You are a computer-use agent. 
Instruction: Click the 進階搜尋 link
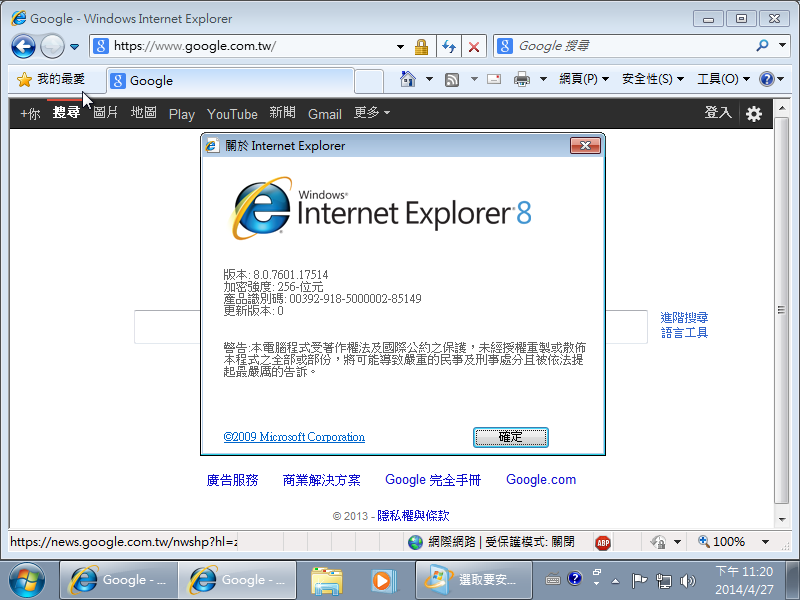pyautogui.click(x=684, y=318)
